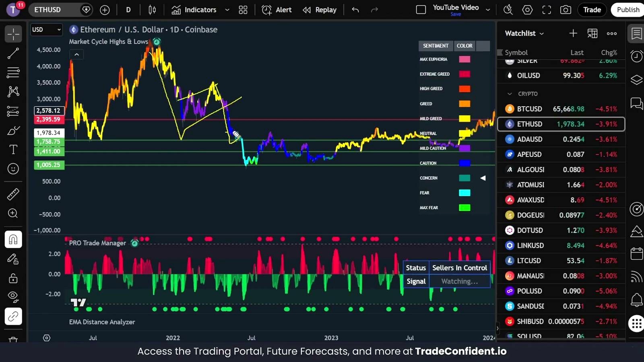The width and height of the screenshot is (644, 362).
Task: Open time zone settings at axis corner
Action: (47, 338)
